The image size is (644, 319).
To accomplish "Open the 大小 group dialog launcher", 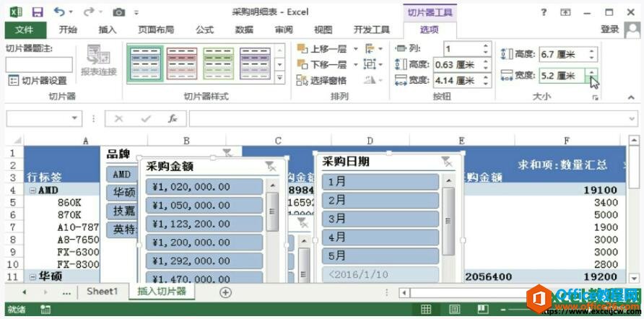I will click(x=595, y=97).
